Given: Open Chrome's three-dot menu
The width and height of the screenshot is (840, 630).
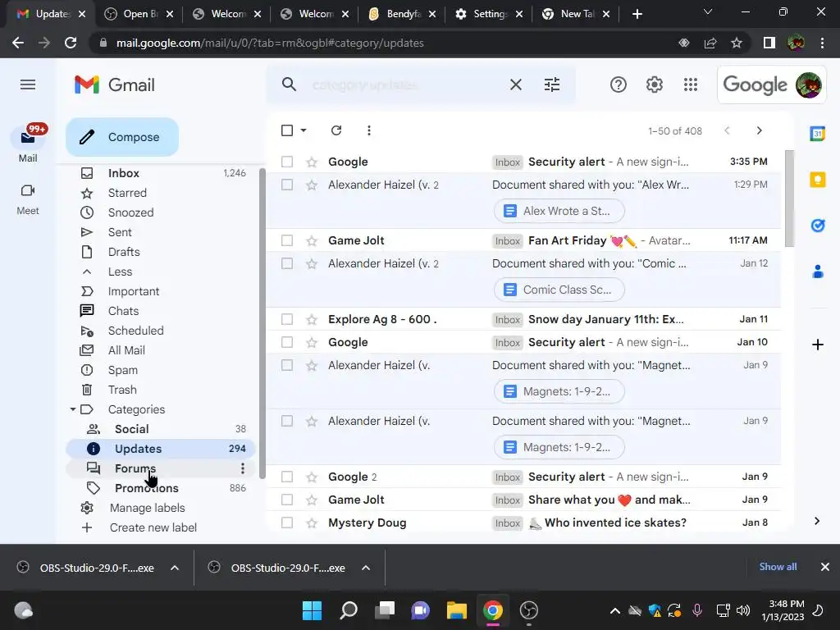Looking at the screenshot, I should click(x=822, y=43).
